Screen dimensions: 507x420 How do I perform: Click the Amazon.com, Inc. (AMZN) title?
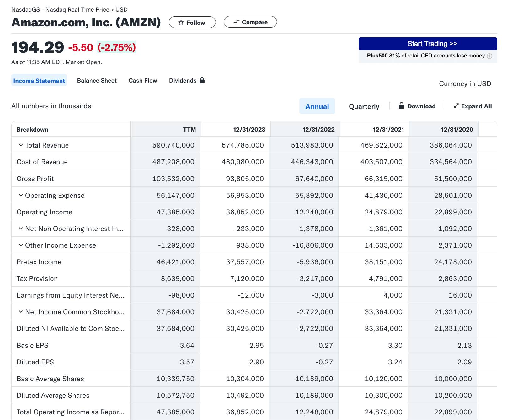click(86, 22)
